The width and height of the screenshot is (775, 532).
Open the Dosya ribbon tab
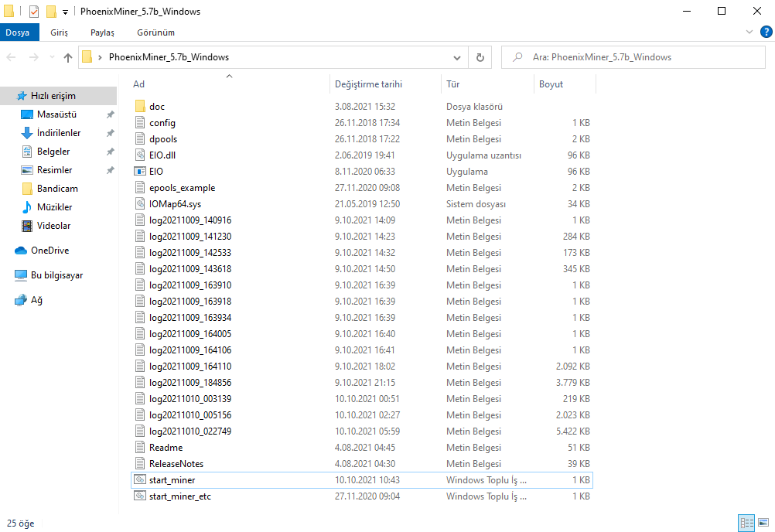click(x=18, y=32)
